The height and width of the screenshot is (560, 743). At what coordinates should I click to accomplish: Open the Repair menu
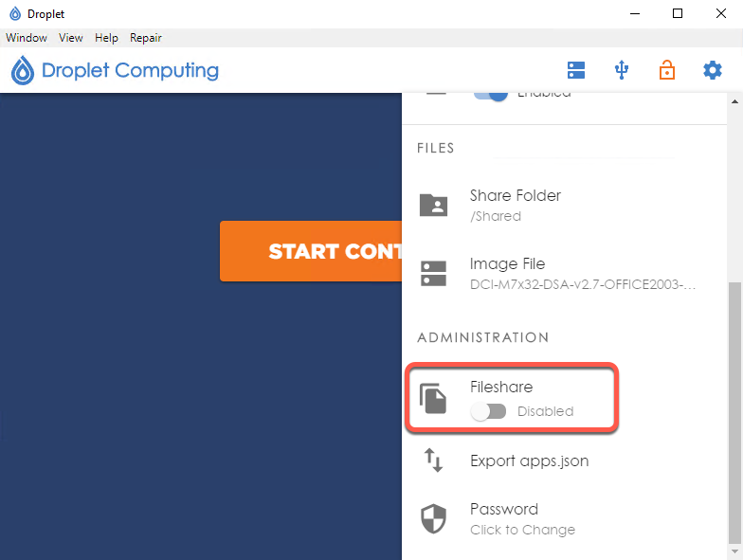146,38
